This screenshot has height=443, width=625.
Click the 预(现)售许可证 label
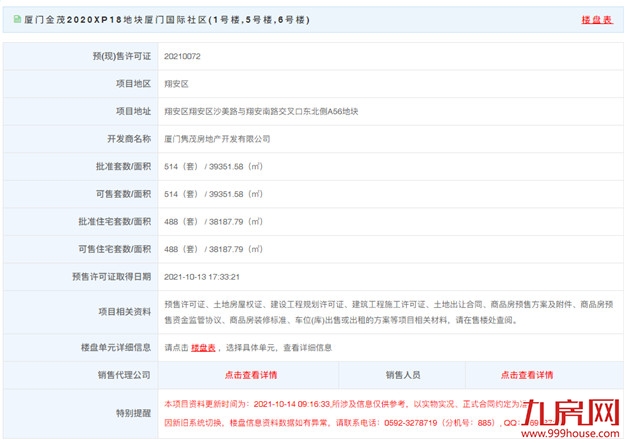click(122, 56)
